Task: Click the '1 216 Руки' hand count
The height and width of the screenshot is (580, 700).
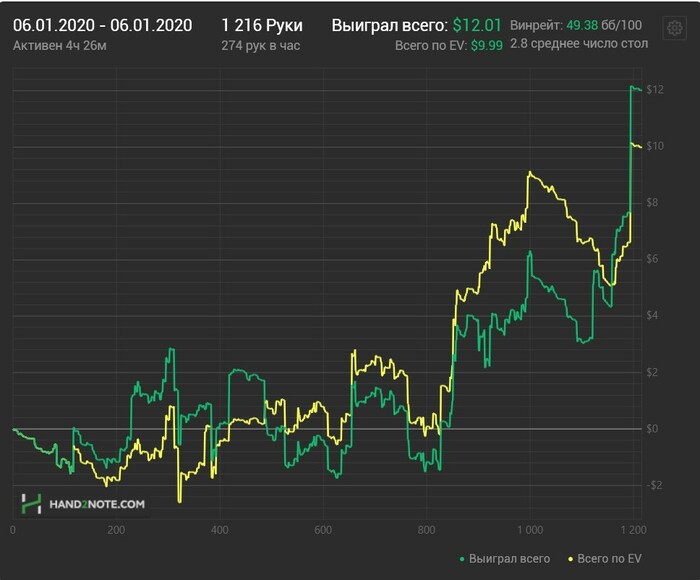Action: click(x=262, y=25)
